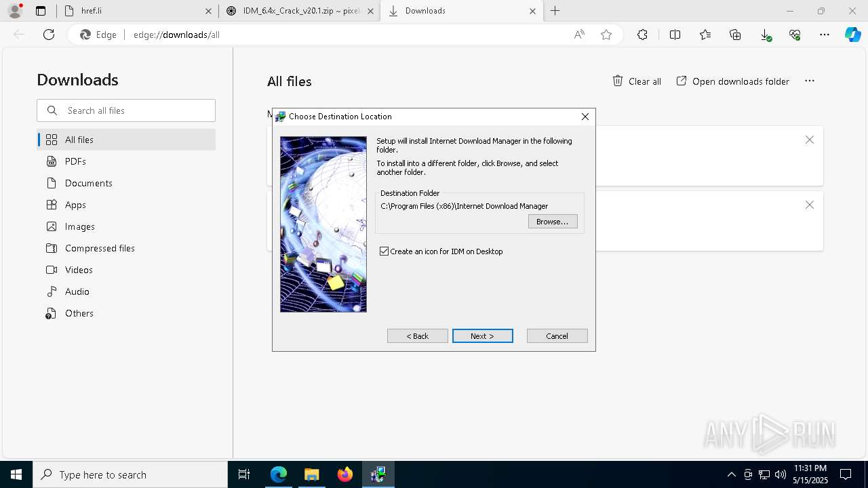
Task: Close the href.li tab
Action: [x=208, y=11]
